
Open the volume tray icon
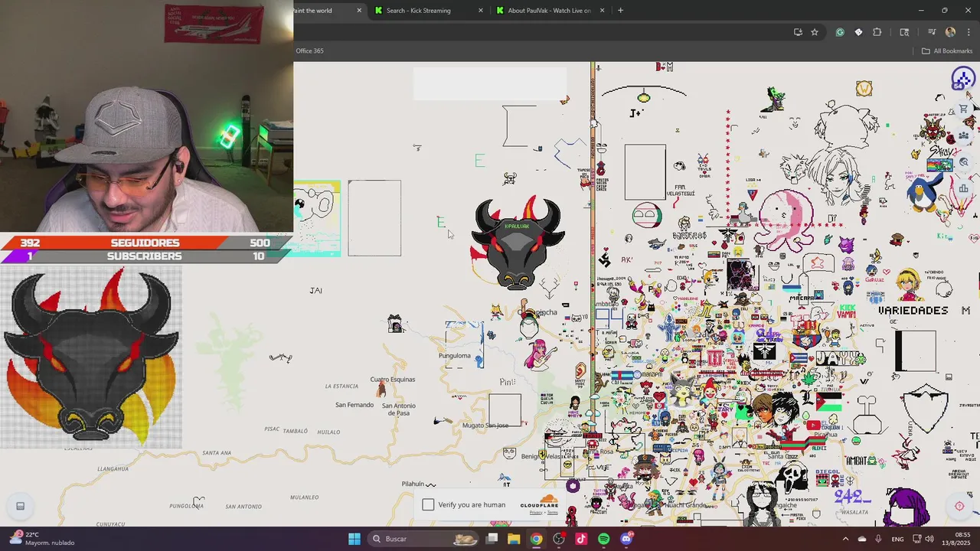[929, 539]
